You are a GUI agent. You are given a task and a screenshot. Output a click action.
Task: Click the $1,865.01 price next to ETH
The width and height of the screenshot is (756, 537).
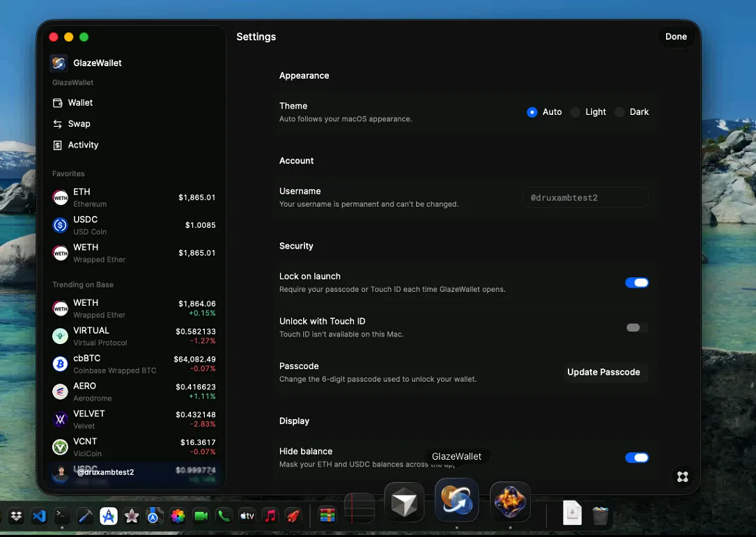pyautogui.click(x=196, y=198)
